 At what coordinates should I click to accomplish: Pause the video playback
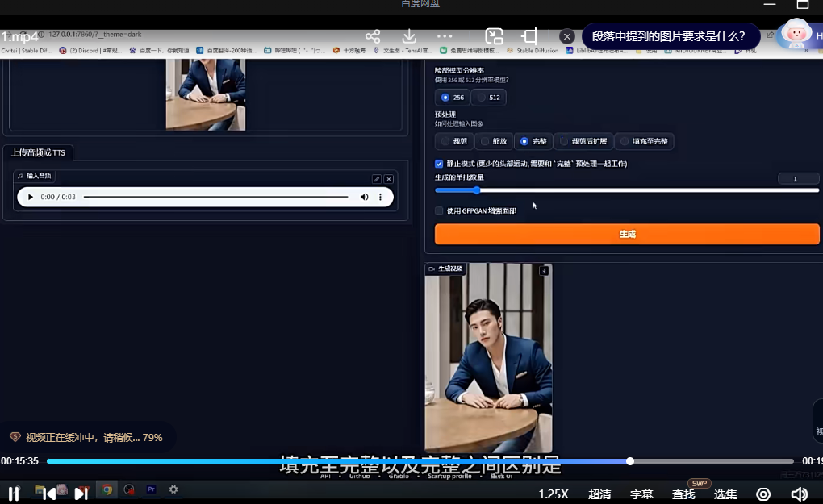click(x=14, y=494)
